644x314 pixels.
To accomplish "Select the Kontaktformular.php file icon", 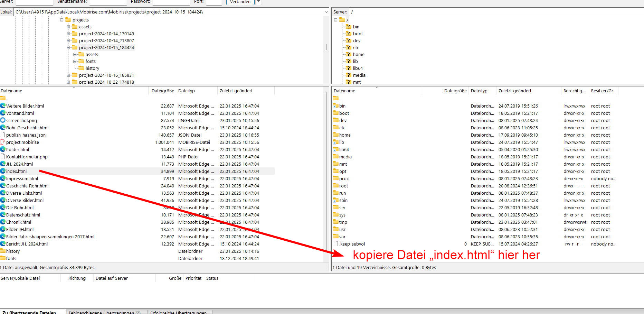I will point(3,157).
